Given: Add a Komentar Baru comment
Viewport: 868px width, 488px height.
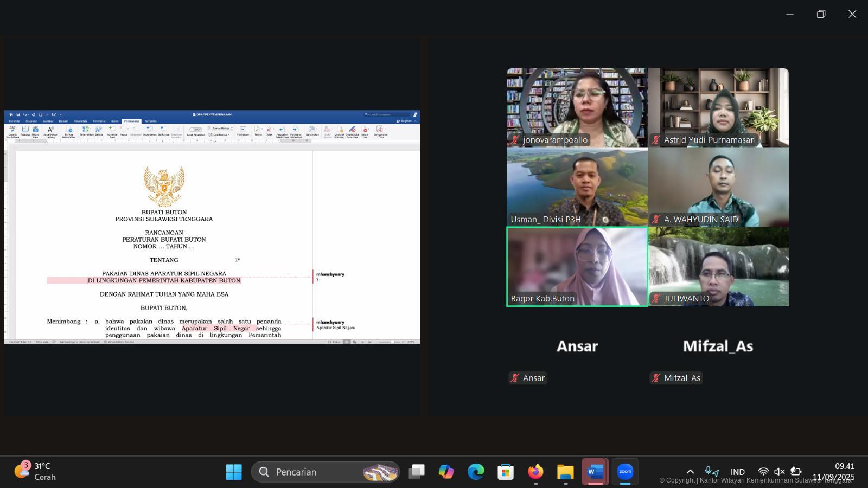Looking at the screenshot, I should tap(112, 130).
